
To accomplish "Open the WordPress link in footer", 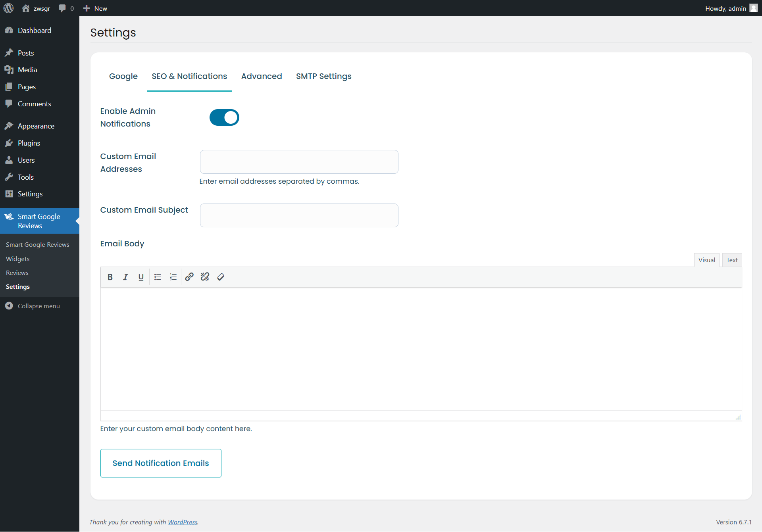I will point(183,522).
